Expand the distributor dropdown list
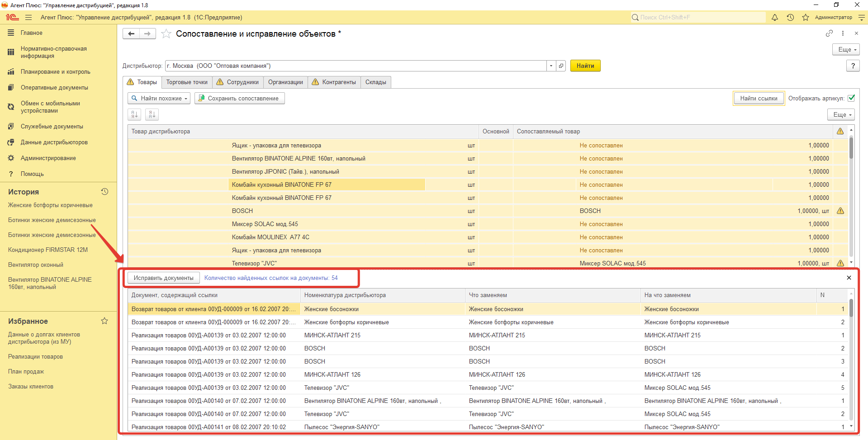 click(551, 66)
